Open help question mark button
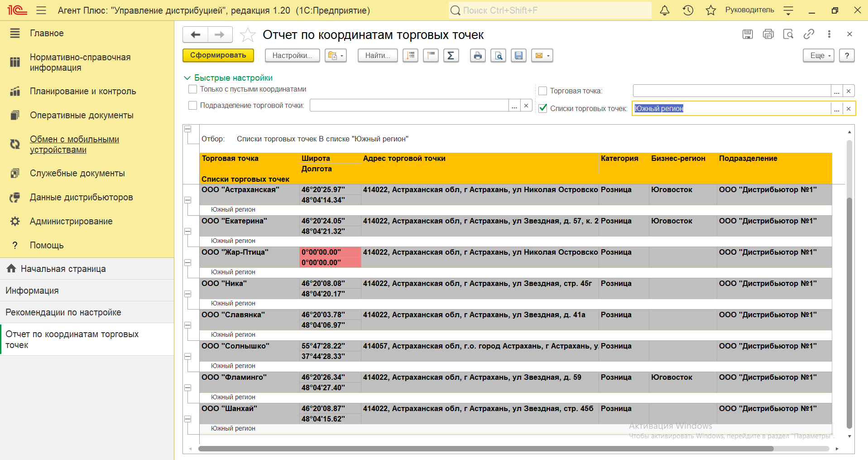Viewport: 868px width, 460px height. click(847, 55)
